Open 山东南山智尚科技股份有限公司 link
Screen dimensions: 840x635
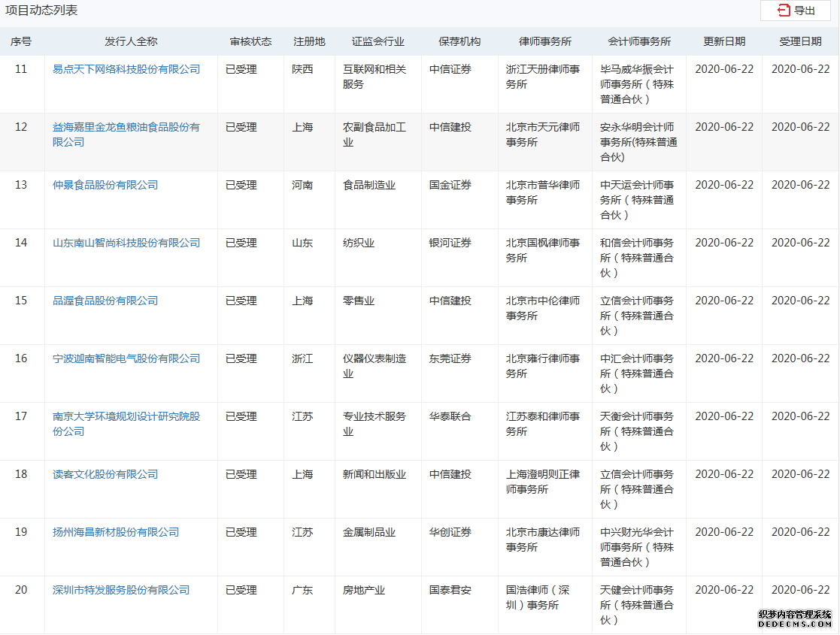126,243
